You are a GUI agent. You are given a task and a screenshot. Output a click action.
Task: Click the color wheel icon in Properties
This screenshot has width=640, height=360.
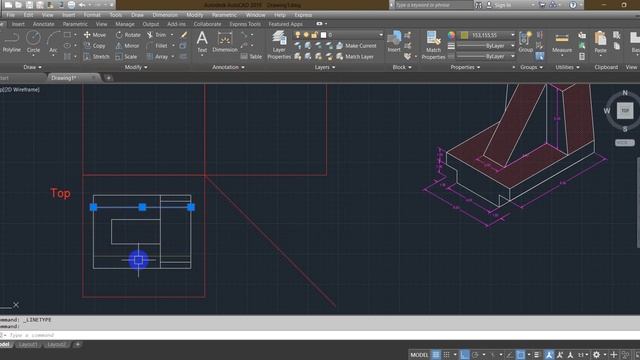451,35
